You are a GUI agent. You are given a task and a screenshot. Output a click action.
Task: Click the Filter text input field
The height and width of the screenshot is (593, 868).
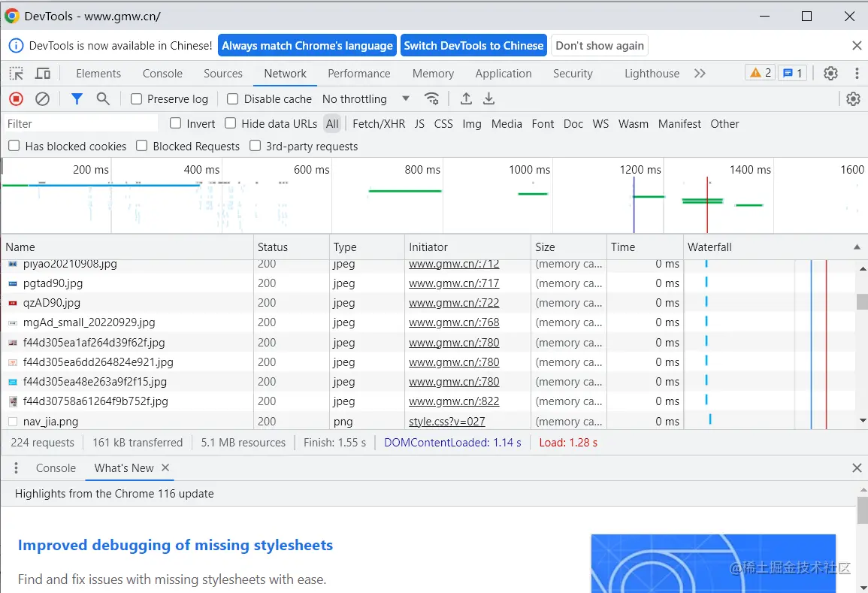[x=81, y=123]
